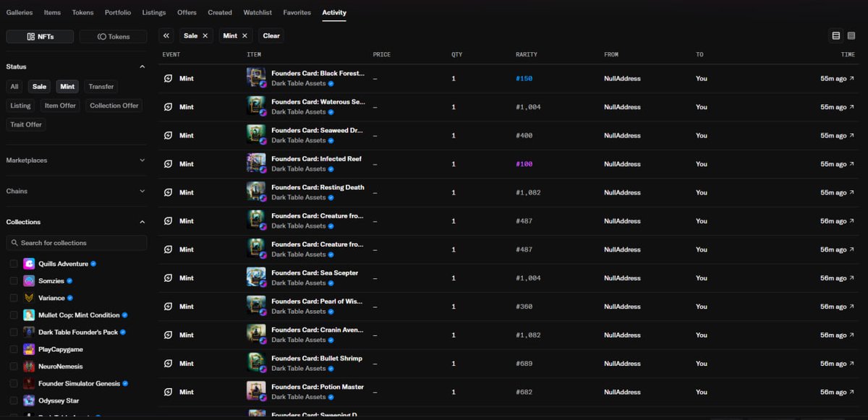Screen dimensions: 868x420
Task: Focus the Search for collections field
Action: click(77, 243)
